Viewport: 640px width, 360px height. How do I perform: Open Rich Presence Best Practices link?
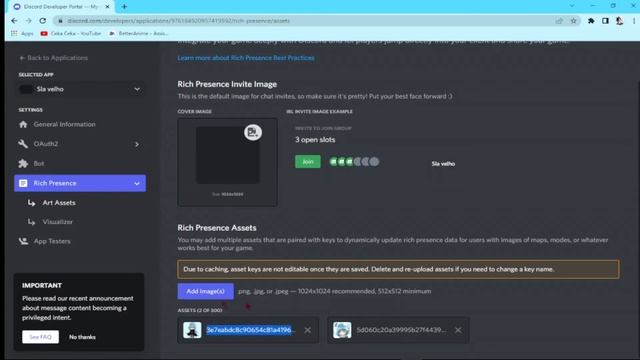(246, 58)
